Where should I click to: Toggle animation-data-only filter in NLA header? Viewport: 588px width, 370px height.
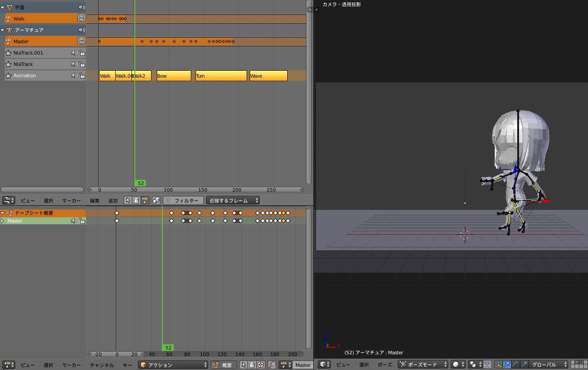[x=145, y=201]
